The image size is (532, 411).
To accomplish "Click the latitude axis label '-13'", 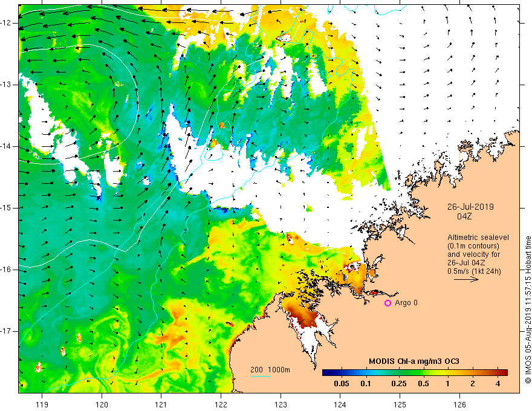I will (7, 85).
